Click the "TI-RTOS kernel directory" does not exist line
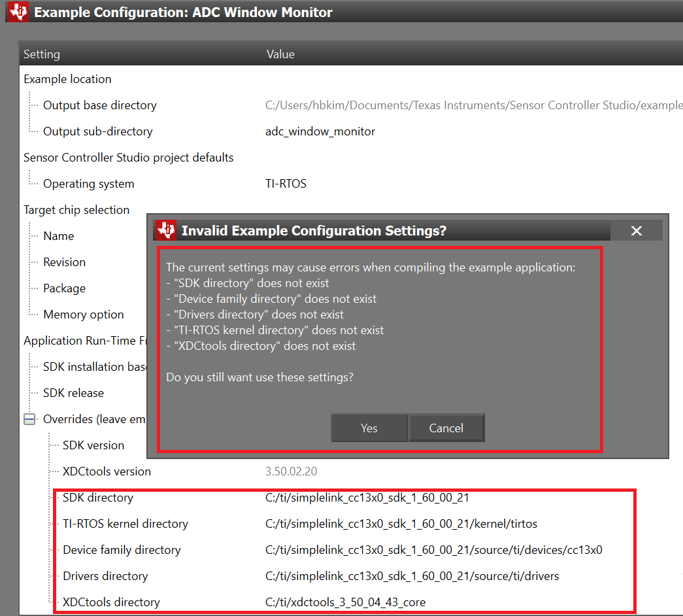Screen dimensions: 683x616 click(275, 330)
